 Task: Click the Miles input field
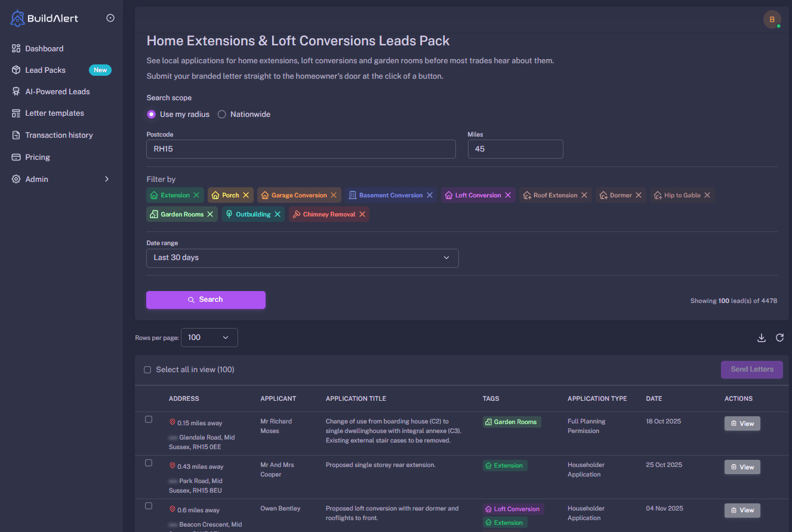tap(515, 149)
